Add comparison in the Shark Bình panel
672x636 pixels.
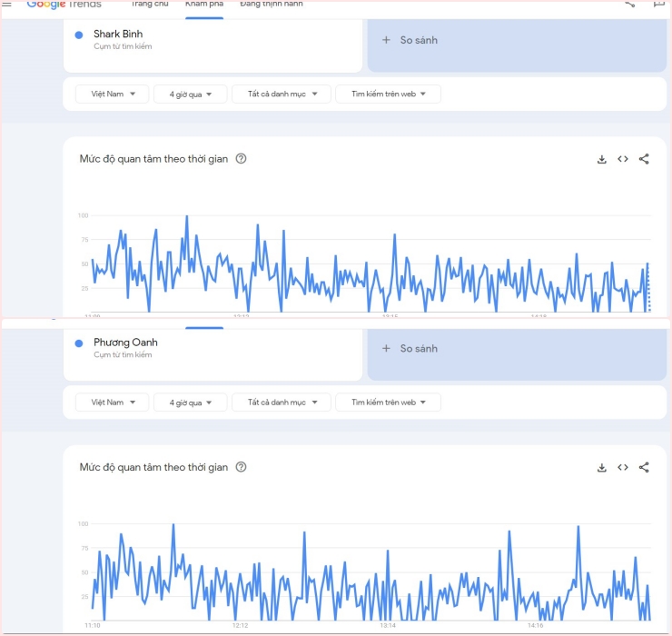point(517,45)
